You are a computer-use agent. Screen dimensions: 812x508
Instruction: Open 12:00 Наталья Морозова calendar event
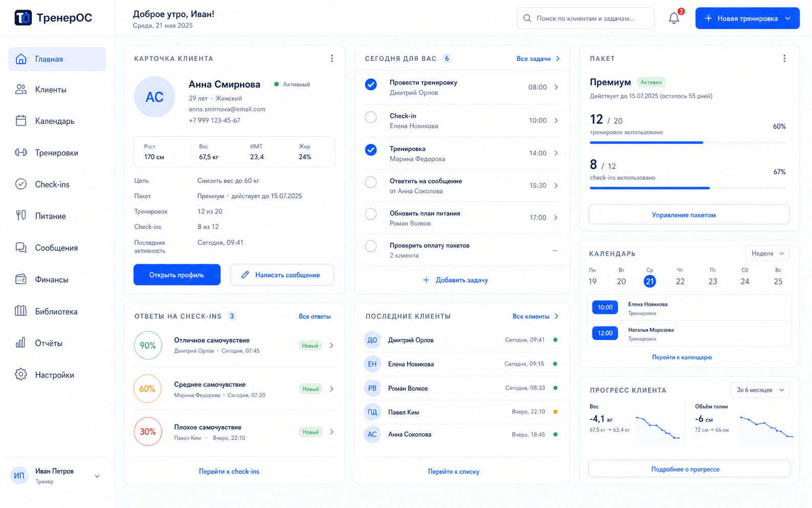[689, 333]
